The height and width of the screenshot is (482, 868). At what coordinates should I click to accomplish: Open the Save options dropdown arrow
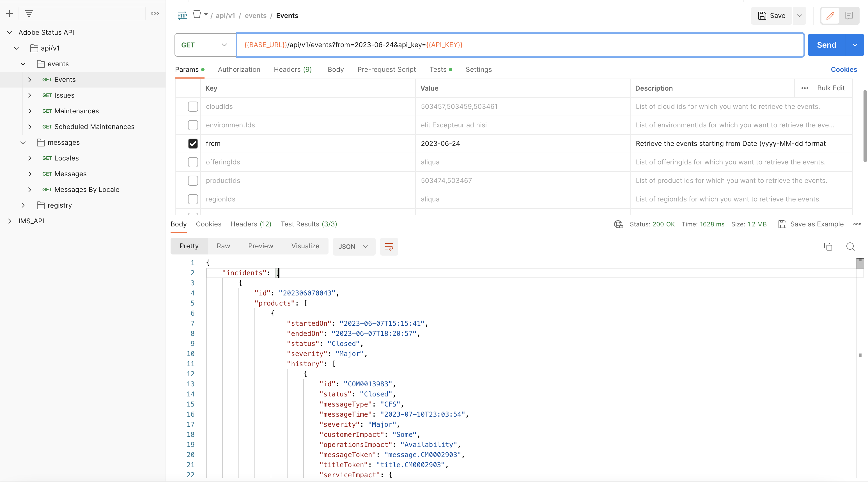pos(799,15)
